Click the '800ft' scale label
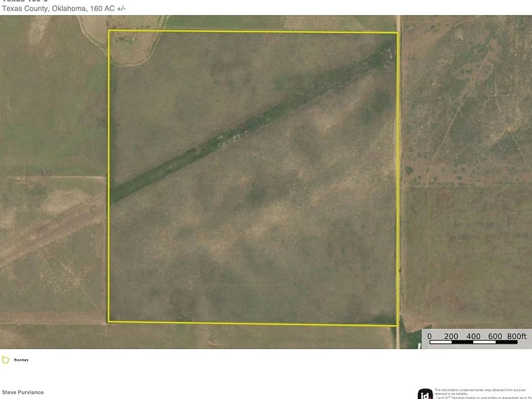Viewport: 532px width, 399px height. (516, 336)
